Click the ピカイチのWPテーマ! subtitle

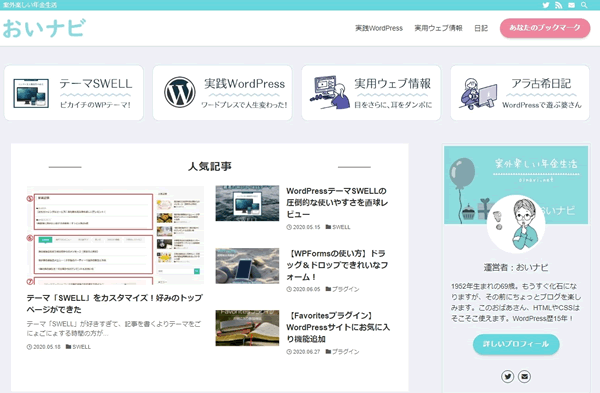[x=95, y=105]
